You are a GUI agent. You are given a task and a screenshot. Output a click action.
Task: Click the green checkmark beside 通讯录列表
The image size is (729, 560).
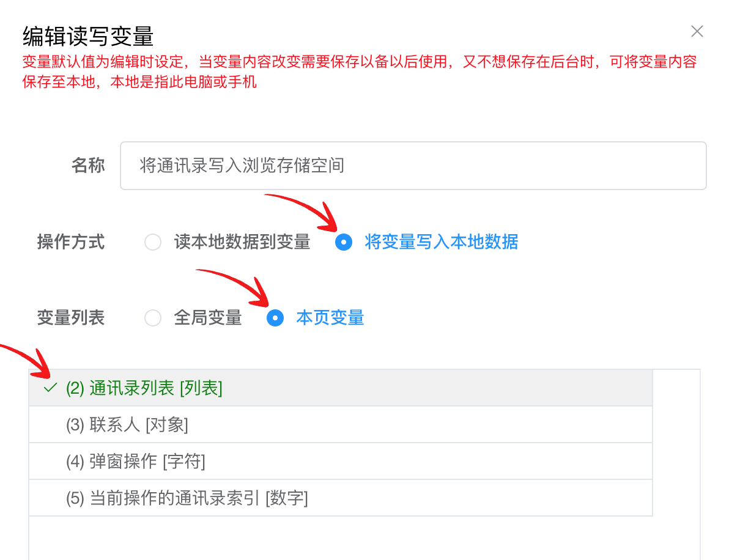coord(50,388)
